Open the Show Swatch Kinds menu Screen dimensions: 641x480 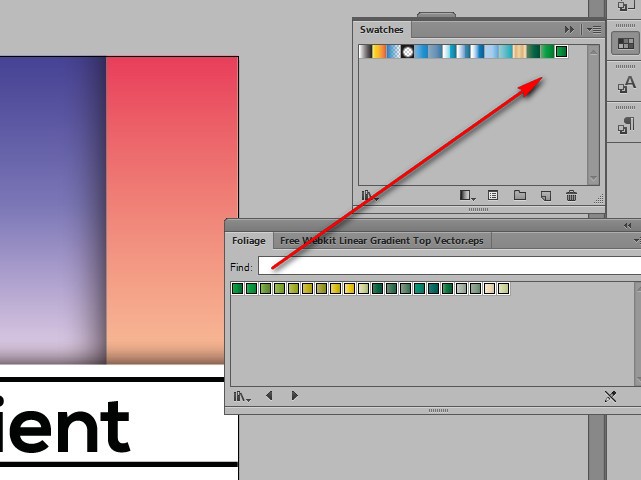(467, 196)
